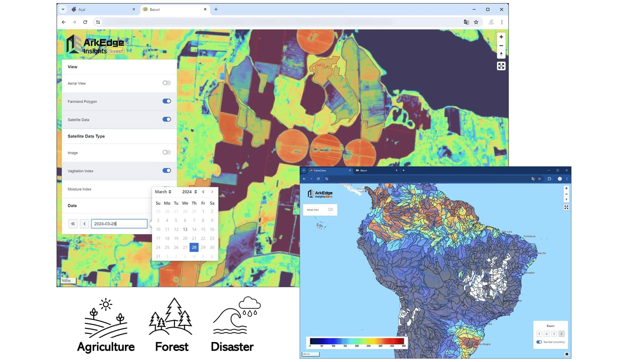Select basin level 6 button

coord(561,334)
